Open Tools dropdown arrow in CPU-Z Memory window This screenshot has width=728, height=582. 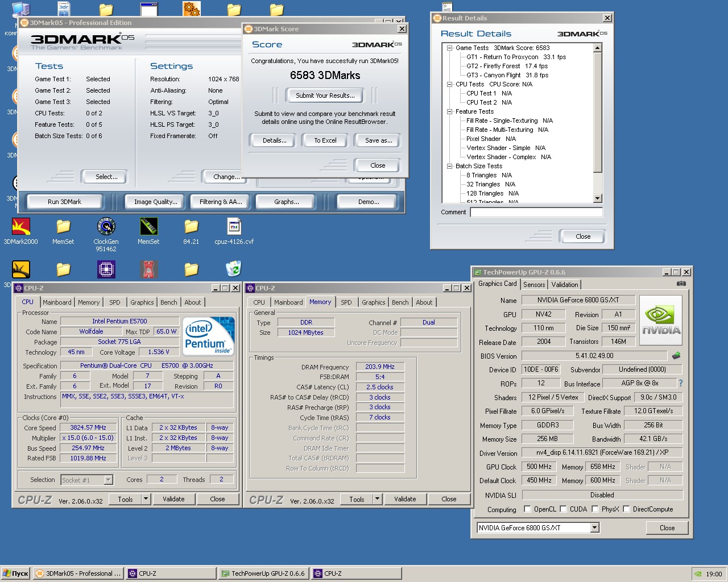pyautogui.click(x=377, y=499)
